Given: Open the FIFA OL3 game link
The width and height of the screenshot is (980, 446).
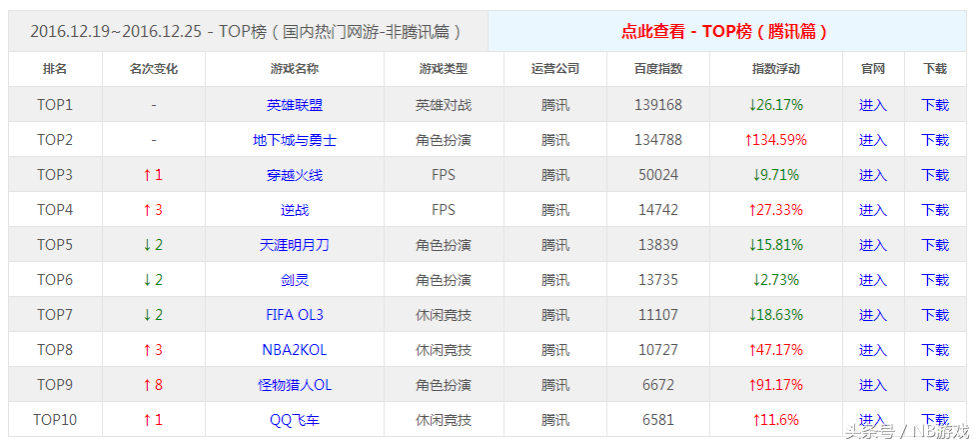Looking at the screenshot, I should pos(295,315).
